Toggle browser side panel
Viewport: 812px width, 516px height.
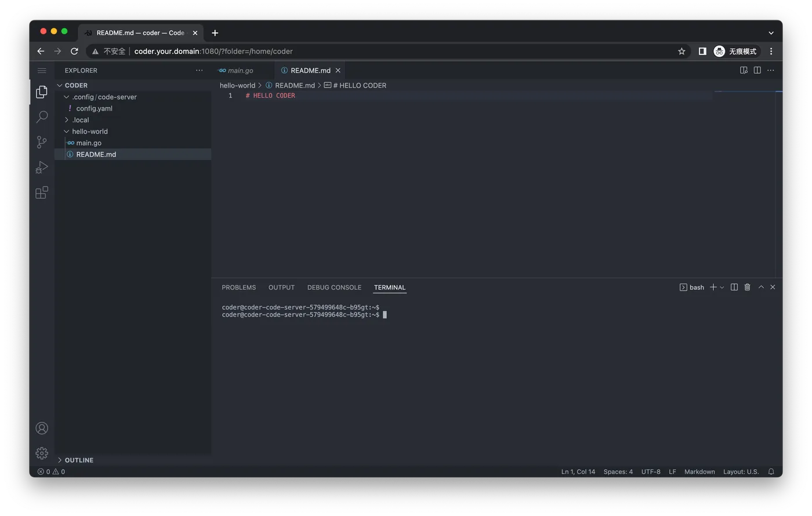click(702, 51)
